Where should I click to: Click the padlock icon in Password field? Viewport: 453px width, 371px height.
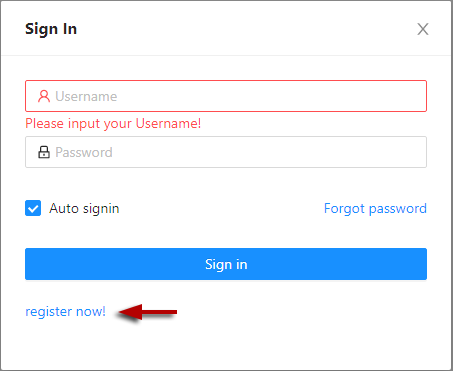tap(44, 152)
